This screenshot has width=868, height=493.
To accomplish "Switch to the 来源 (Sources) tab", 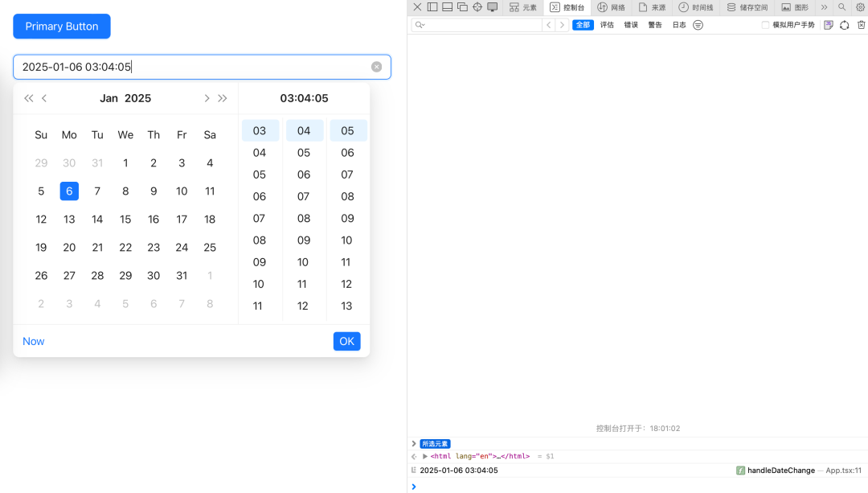I will click(x=652, y=7).
